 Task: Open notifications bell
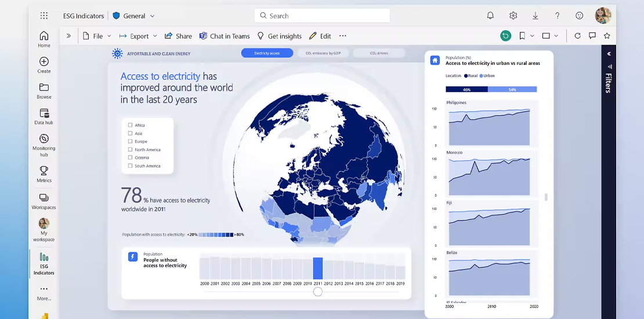coord(490,16)
